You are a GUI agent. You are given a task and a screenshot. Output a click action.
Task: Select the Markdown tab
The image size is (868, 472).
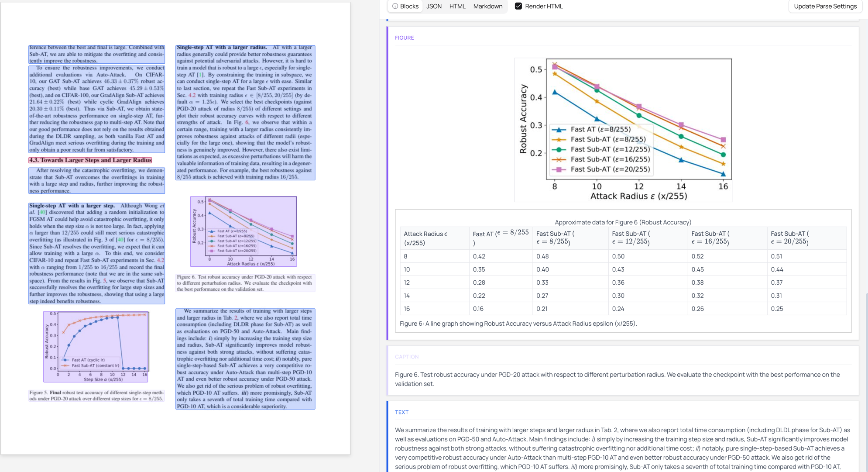[x=488, y=6]
